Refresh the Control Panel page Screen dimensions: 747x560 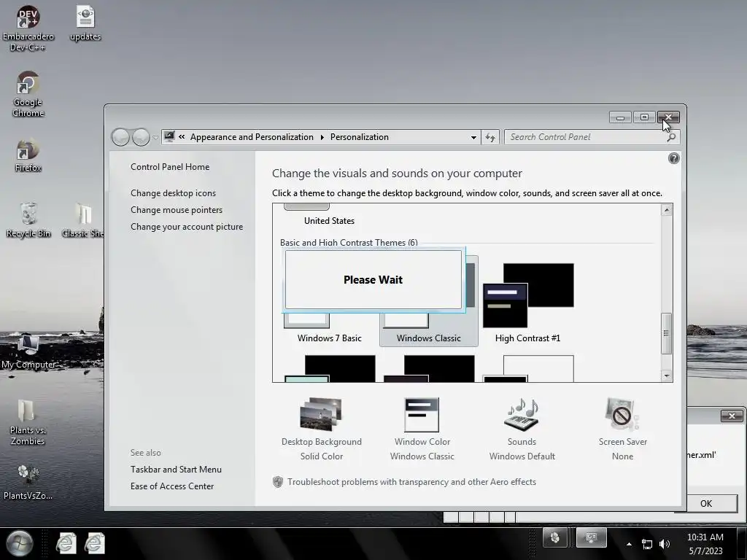(x=490, y=137)
